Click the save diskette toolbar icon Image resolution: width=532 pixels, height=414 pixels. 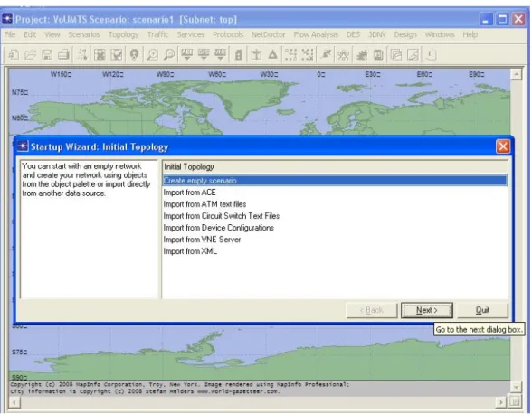coord(47,54)
